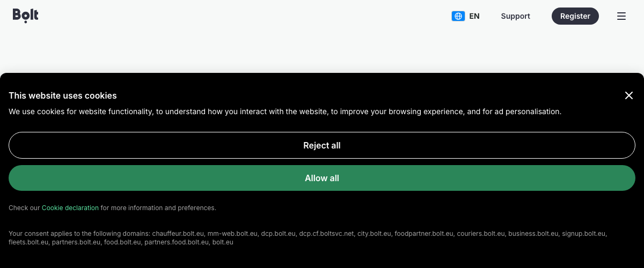Click the 'This website uses cookies' heading
Viewport: 644px width, 268px height.
(63, 96)
